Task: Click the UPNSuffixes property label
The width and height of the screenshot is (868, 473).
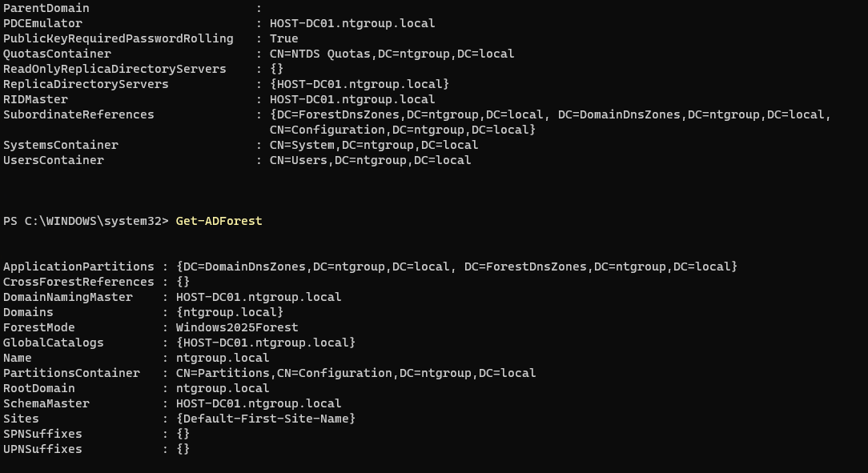Action: pos(42,449)
